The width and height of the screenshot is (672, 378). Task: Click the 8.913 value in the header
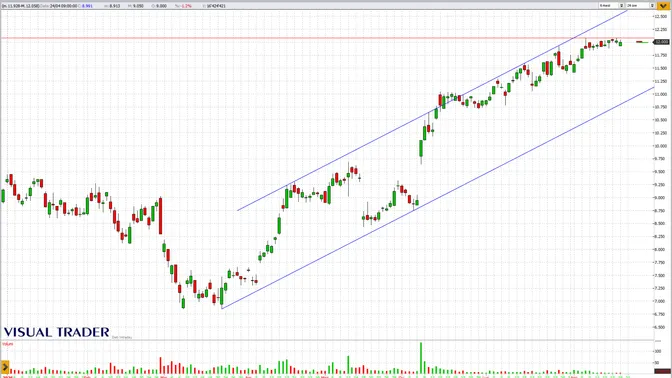[115, 6]
